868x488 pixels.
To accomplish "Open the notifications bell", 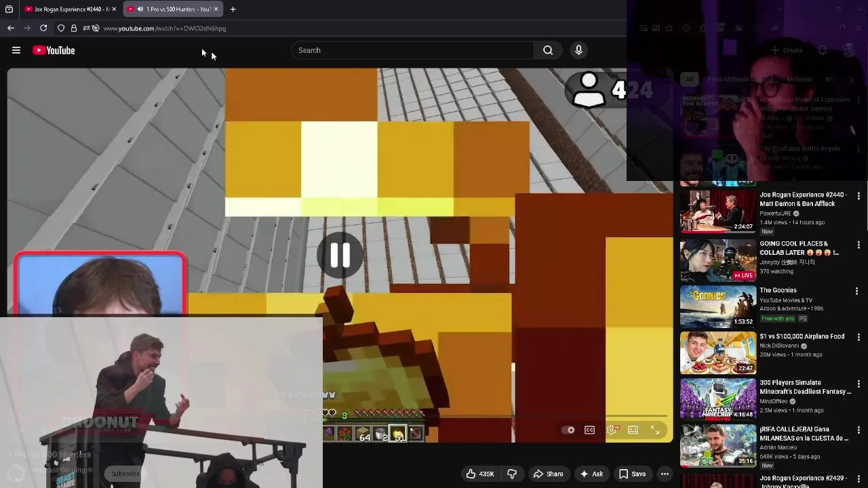I will tap(823, 50).
